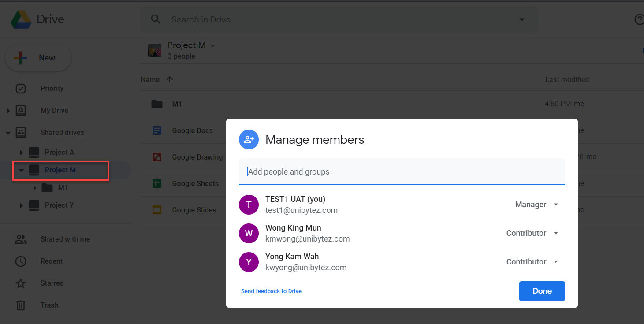
Task: Select the M1 folder under Project M
Action: 63,187
